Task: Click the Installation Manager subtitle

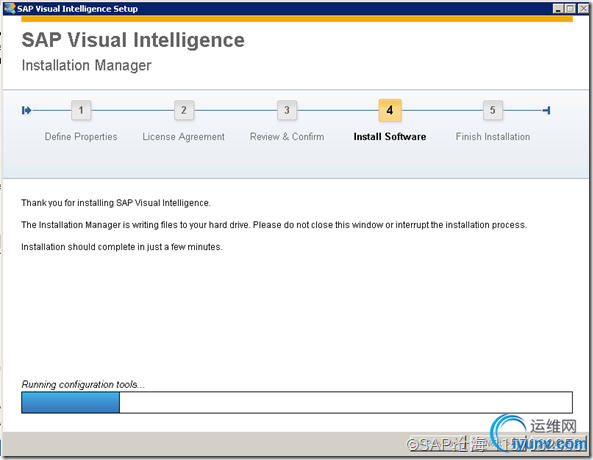Action: [x=86, y=65]
